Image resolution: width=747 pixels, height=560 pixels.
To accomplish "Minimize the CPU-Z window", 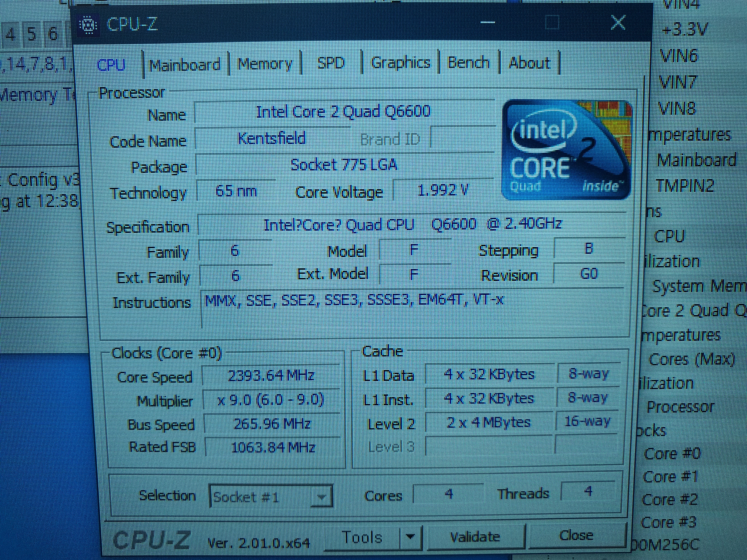I will [x=488, y=23].
